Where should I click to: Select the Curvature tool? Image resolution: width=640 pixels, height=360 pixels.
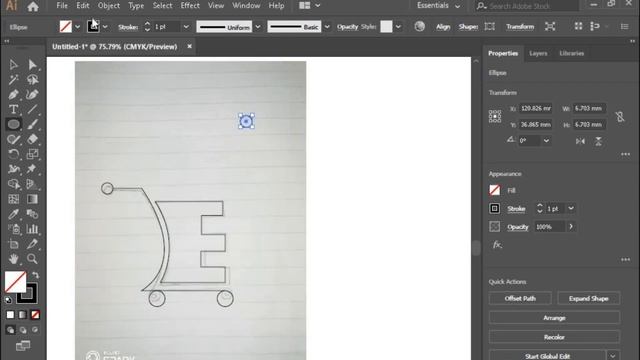[32, 94]
